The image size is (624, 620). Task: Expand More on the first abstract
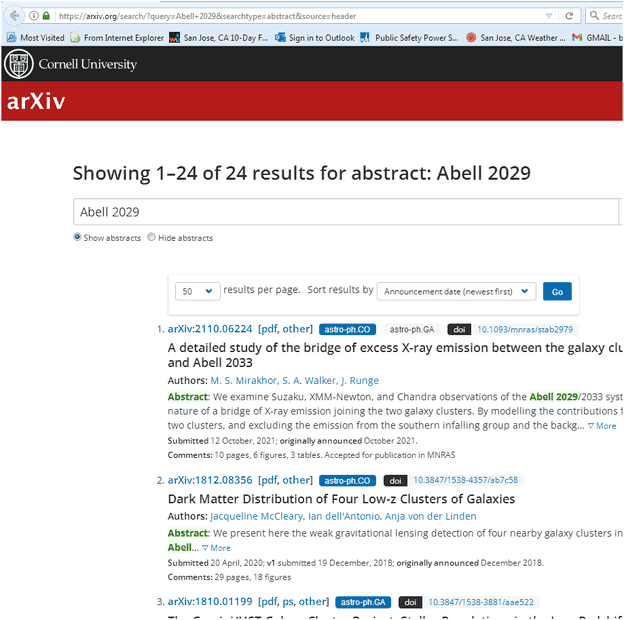coord(602,426)
